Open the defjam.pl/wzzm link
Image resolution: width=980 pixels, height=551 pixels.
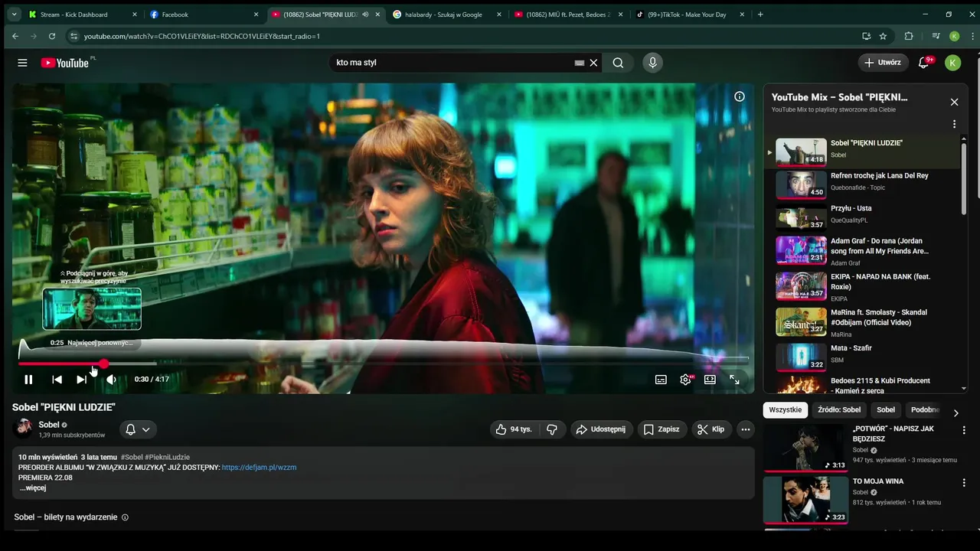(x=259, y=468)
